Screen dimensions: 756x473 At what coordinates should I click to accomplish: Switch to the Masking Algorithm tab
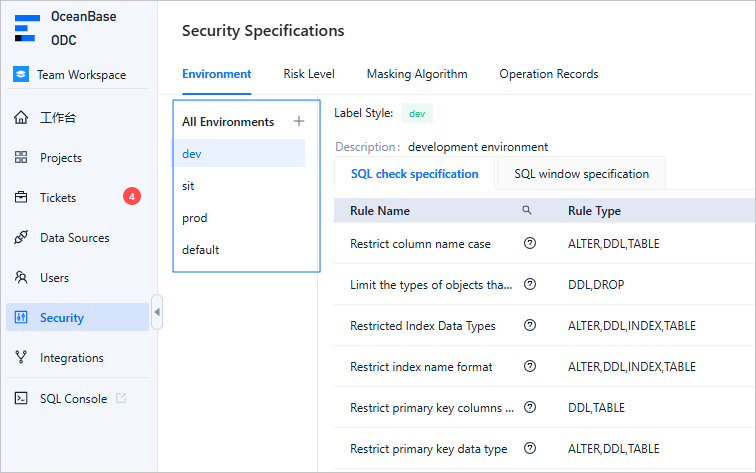(x=416, y=74)
